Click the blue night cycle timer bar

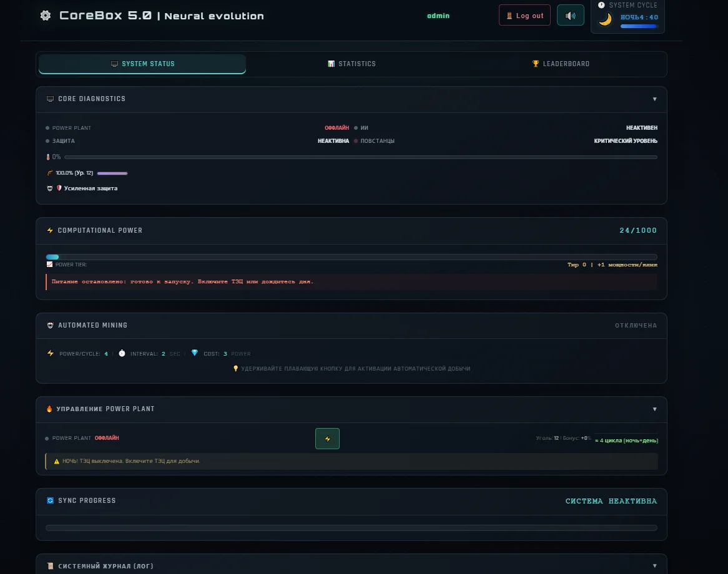click(639, 26)
